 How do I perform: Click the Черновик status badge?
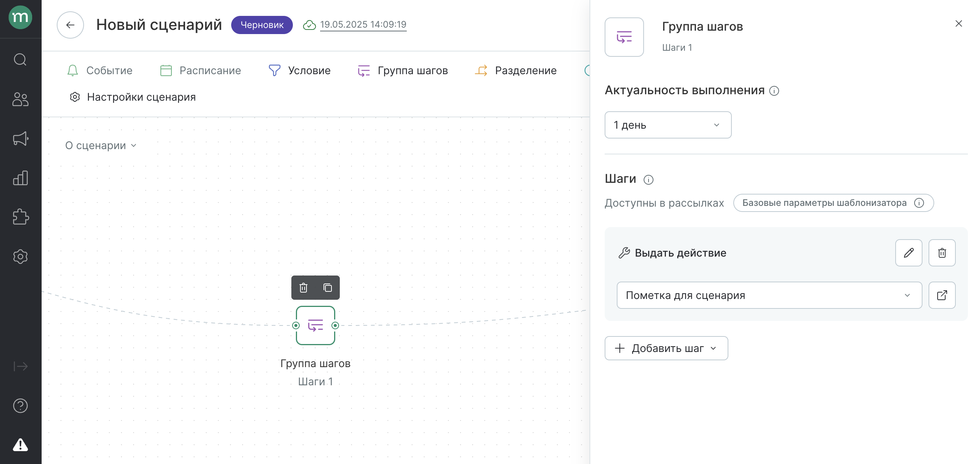[x=262, y=25]
